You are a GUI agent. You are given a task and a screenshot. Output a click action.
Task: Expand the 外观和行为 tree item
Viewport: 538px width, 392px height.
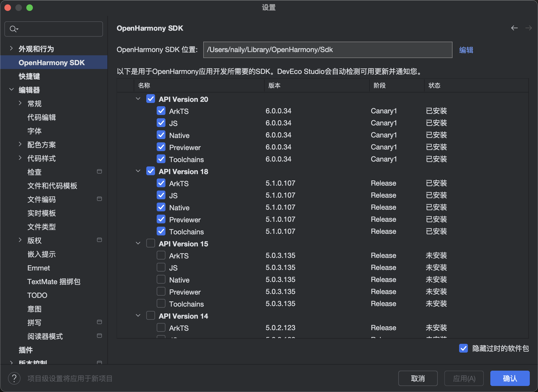coord(11,48)
